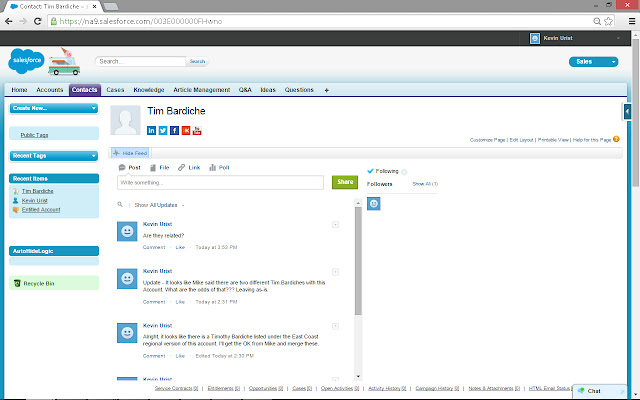Image resolution: width=640 pixels, height=400 pixels.
Task: Click the user avatar in top bar
Action: click(535, 38)
